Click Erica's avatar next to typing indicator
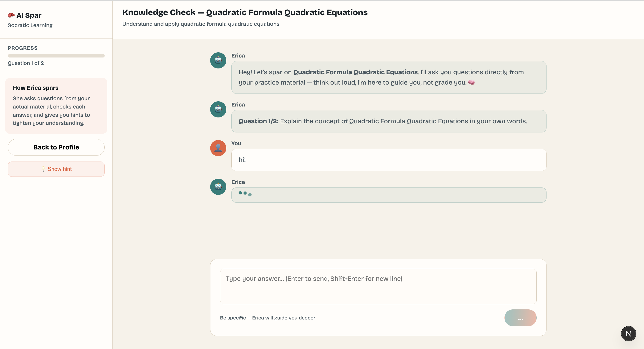Screen dimensions: 644x349 218,187
